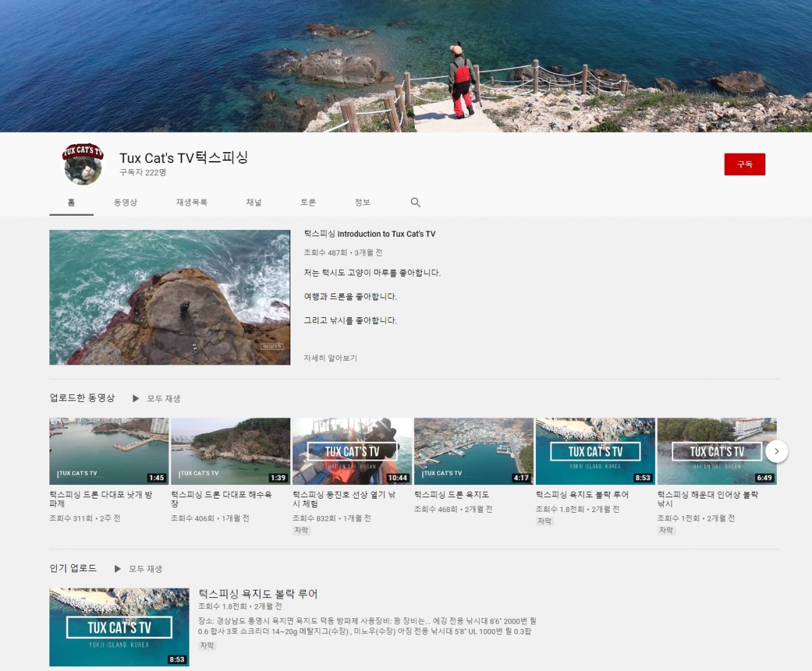Click the Tux Cat's TV channel avatar

coord(83,164)
